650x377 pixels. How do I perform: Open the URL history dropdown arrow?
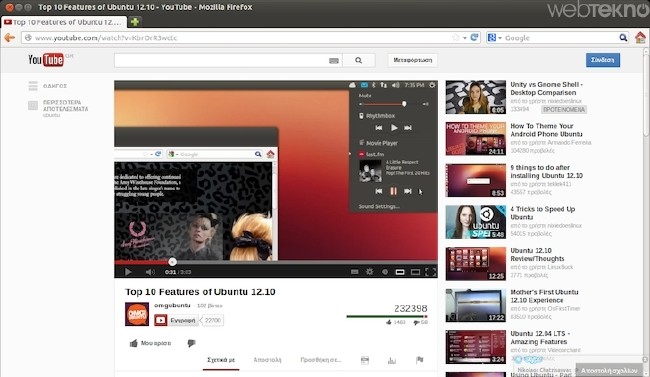[465, 38]
